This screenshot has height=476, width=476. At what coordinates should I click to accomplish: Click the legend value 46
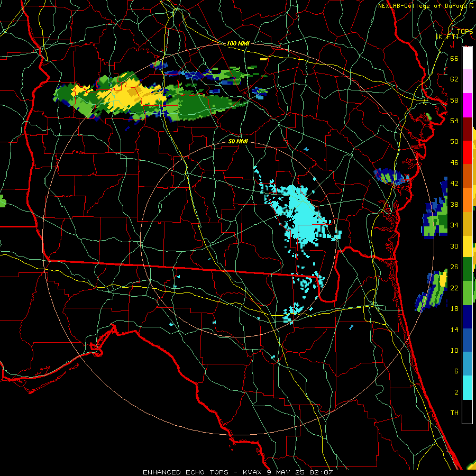454,163
